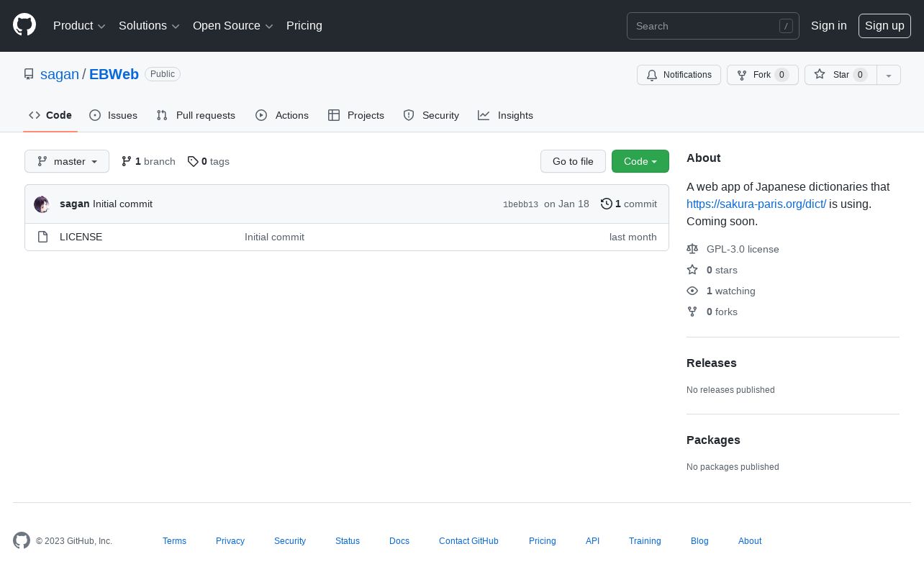Click the eye icon beside 1 watching

pos(692,291)
